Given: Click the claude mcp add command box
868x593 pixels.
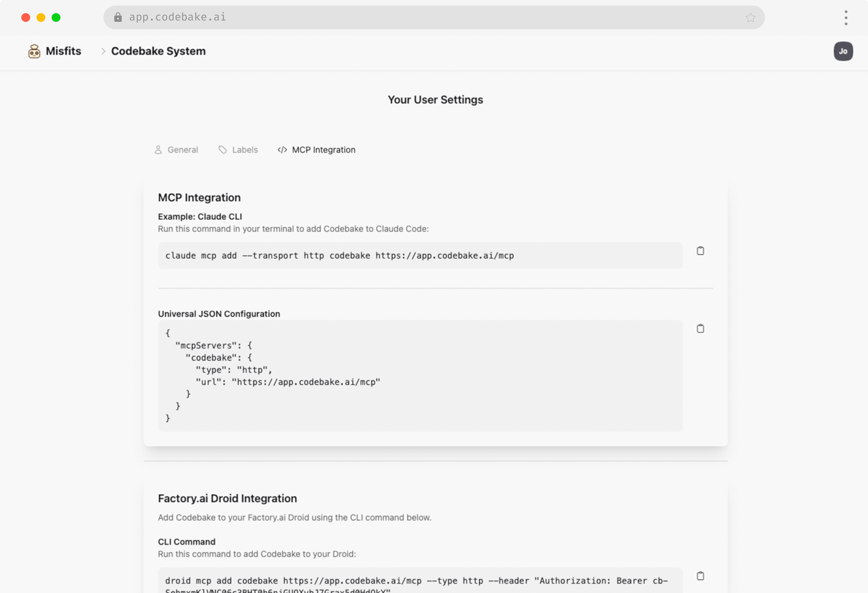Looking at the screenshot, I should 420,256.
